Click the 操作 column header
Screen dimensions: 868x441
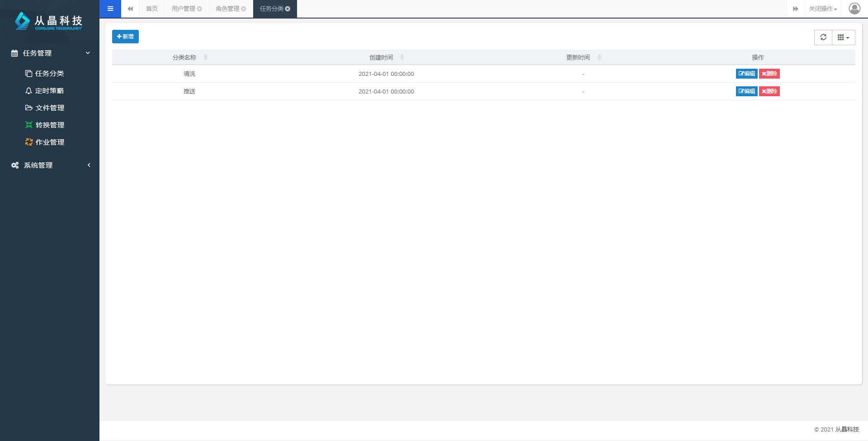click(758, 57)
